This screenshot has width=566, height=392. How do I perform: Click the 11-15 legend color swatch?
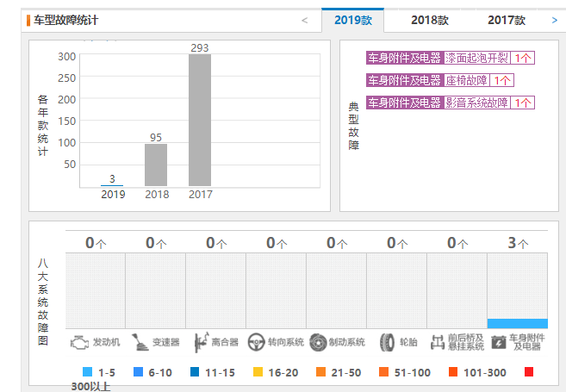tap(195, 372)
